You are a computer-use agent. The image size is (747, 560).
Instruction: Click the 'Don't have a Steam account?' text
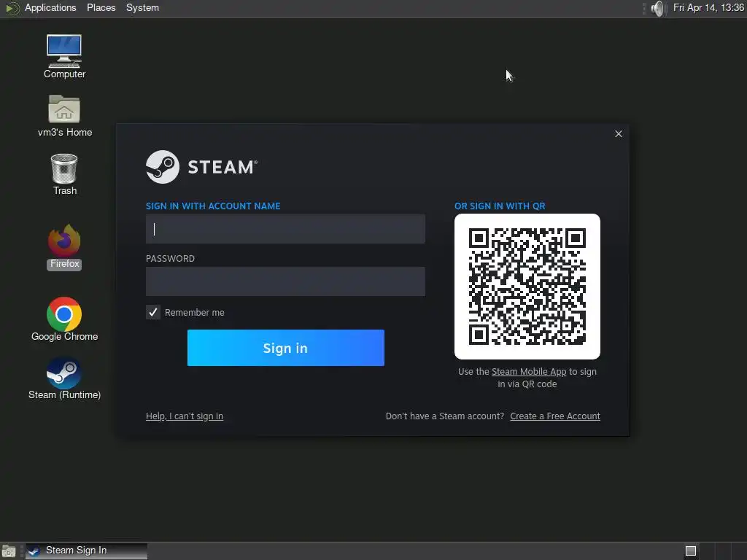tap(445, 416)
